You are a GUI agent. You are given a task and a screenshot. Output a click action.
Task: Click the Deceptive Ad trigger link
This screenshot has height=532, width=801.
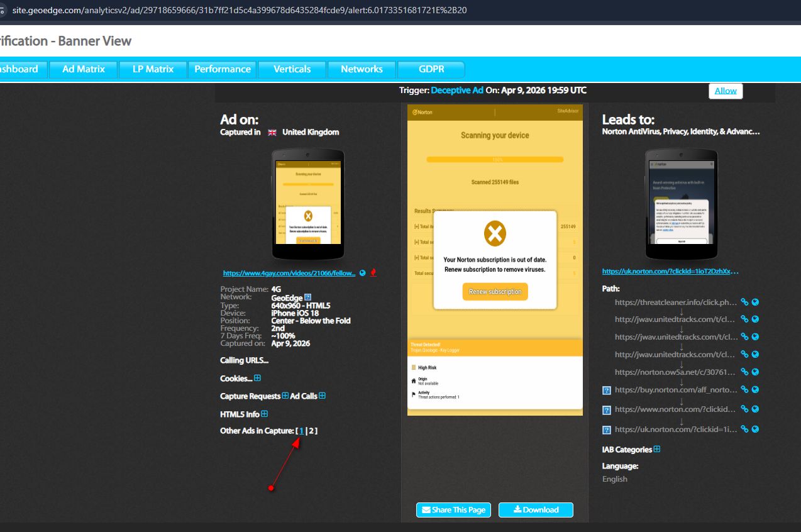point(457,91)
